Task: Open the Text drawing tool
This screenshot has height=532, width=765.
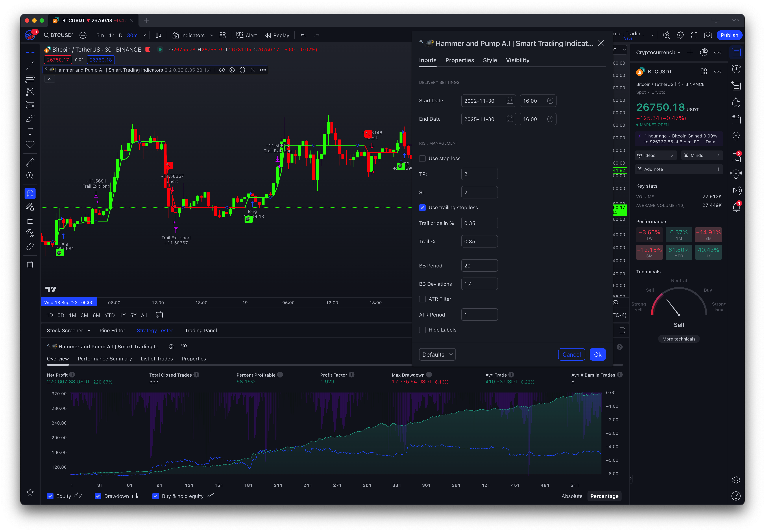Action: tap(30, 131)
